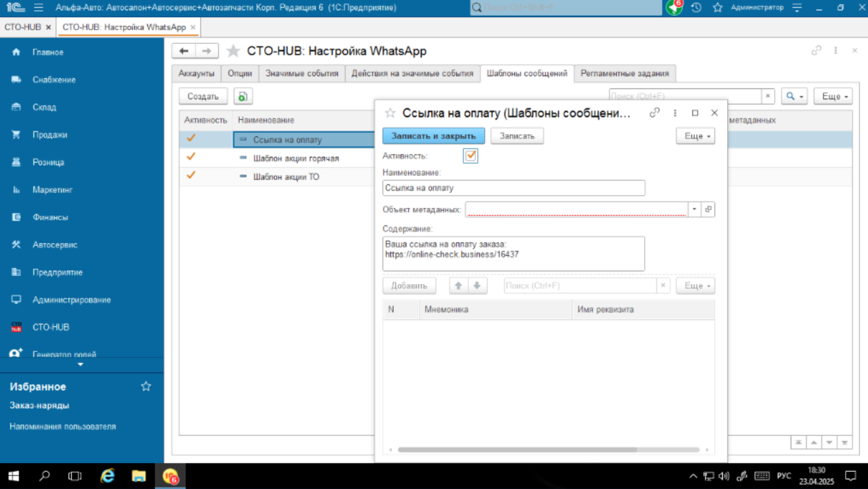The width and height of the screenshot is (868, 489).
Task: Open the Главное home section
Action: pos(47,52)
